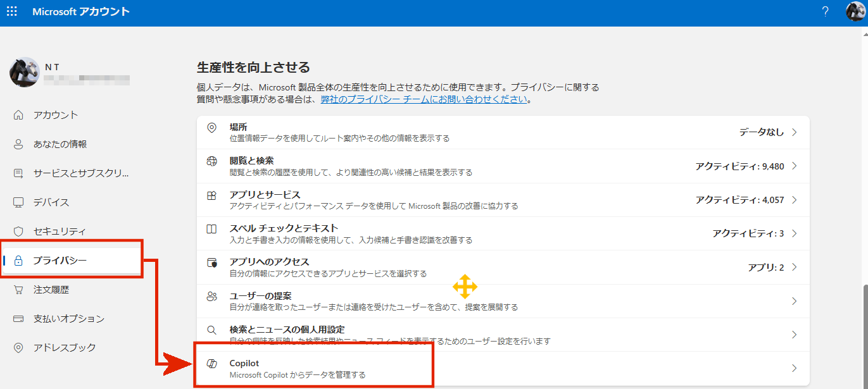868x389 pixels.
Task: Go to 注文履歴 in the sidebar
Action: pos(51,290)
